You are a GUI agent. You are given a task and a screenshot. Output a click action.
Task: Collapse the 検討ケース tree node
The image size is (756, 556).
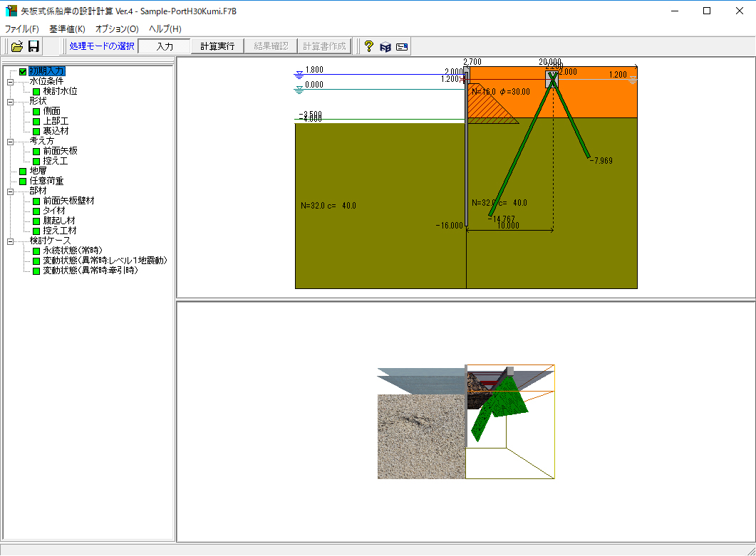click(x=11, y=241)
